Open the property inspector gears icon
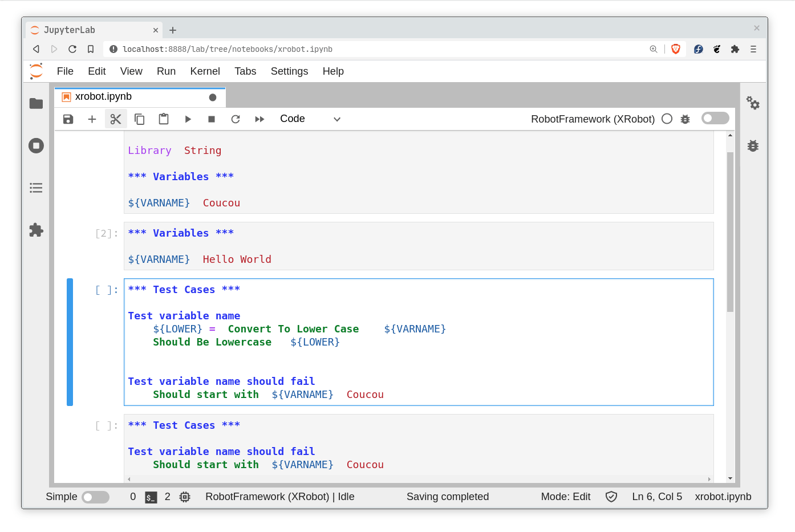Screen dimensions: 795x532 753,103
